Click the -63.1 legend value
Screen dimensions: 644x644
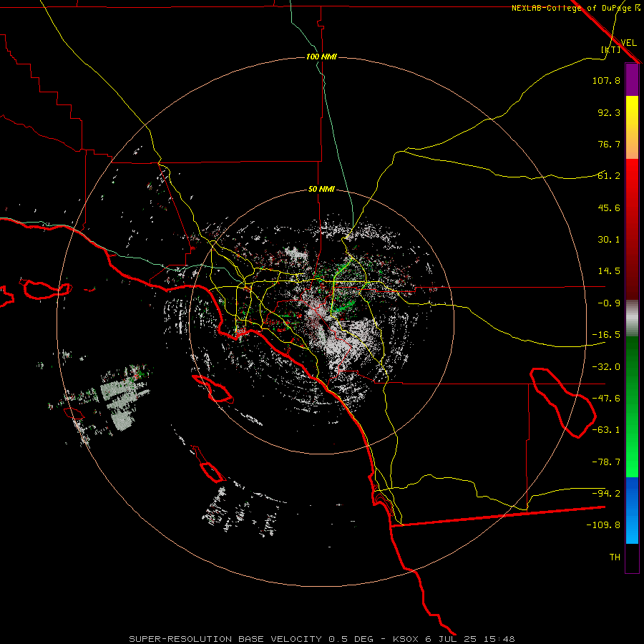[606, 430]
